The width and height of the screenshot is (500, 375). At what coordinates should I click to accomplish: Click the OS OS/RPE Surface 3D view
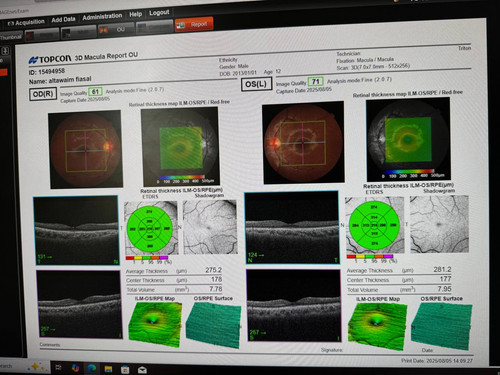pyautogui.click(x=442, y=327)
